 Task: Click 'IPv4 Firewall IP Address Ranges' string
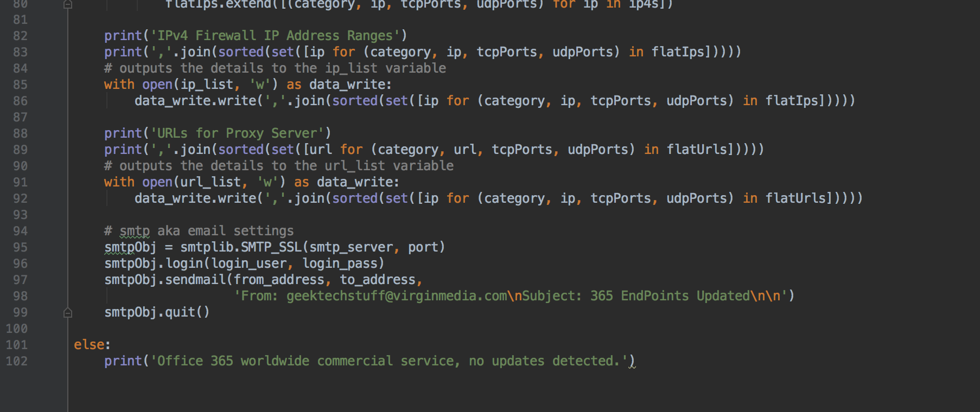pos(275,36)
